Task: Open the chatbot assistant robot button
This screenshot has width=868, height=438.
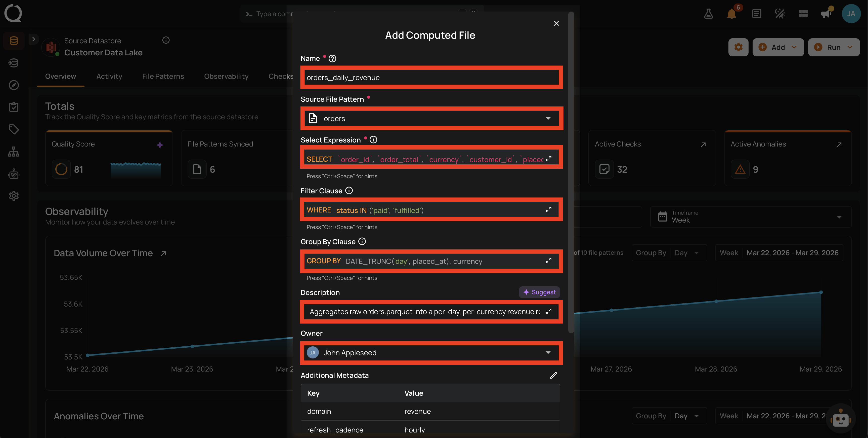Action: click(x=841, y=419)
